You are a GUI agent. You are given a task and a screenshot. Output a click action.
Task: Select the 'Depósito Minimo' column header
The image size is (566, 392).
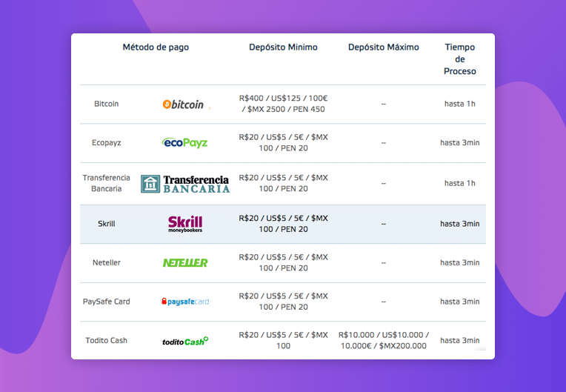(283, 47)
